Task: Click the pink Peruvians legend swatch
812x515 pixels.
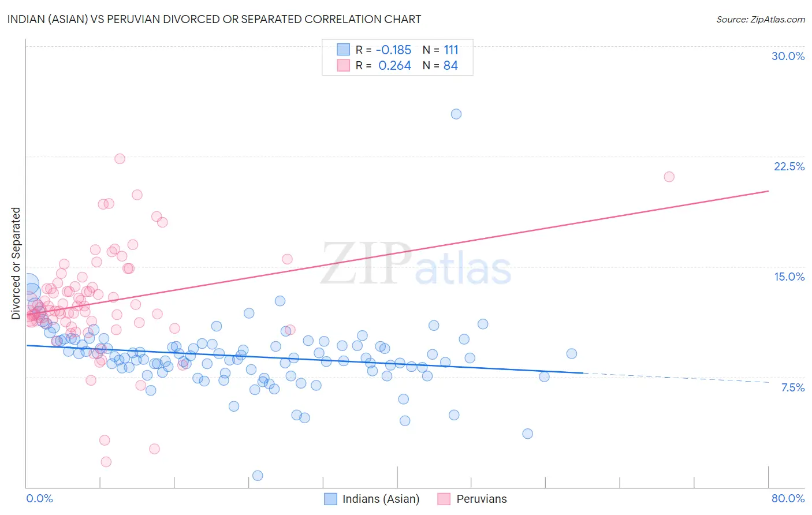Action: pyautogui.click(x=444, y=499)
